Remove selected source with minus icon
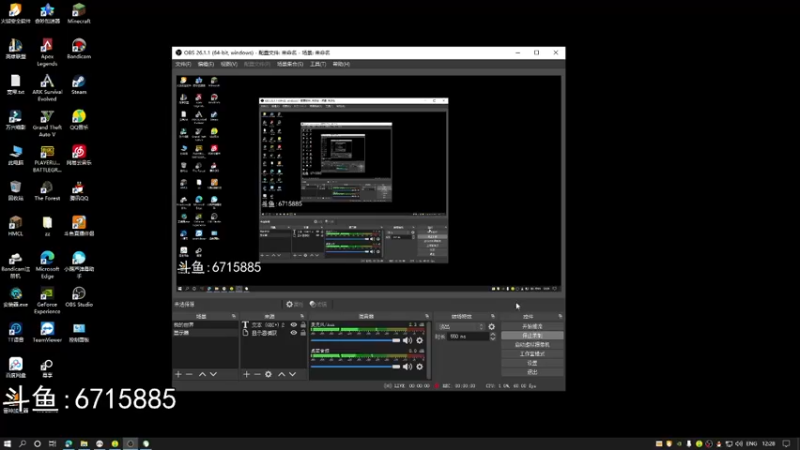The image size is (800, 450). click(x=257, y=374)
